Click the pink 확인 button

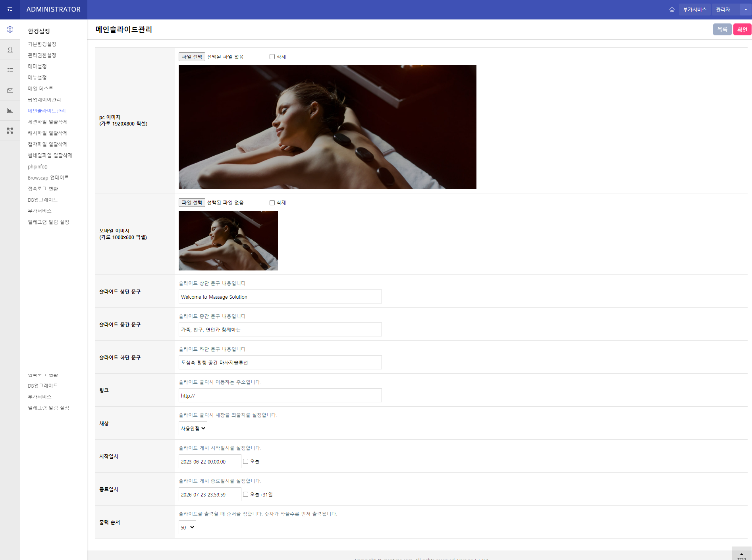742,29
